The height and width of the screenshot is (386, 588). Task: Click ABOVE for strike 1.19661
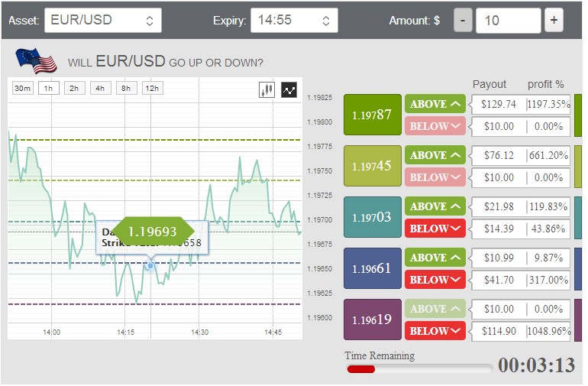[435, 258]
